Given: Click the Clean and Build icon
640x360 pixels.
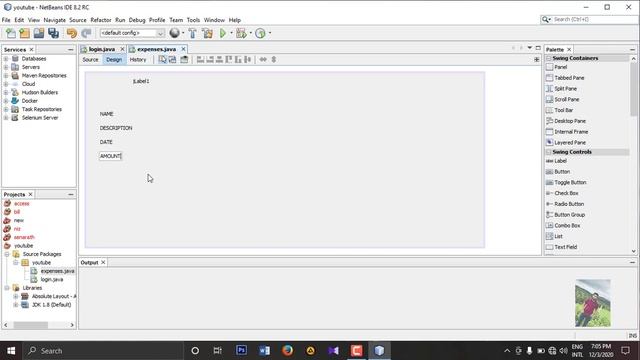Looking at the screenshot, I should 207,33.
